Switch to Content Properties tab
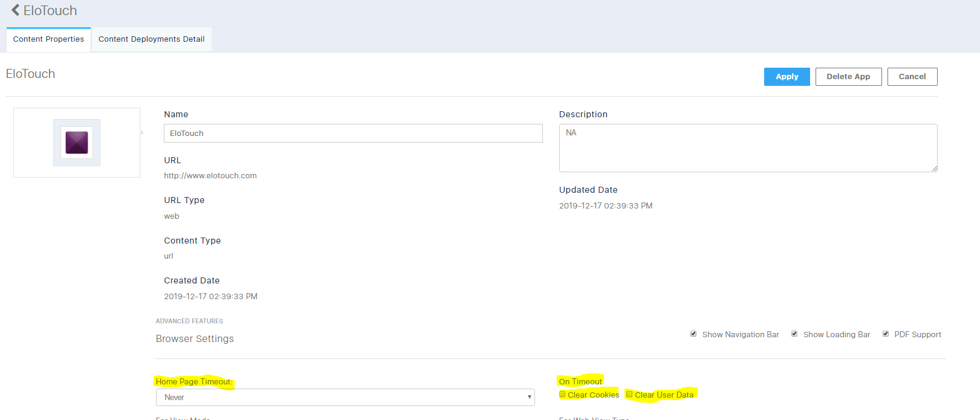 click(48, 39)
